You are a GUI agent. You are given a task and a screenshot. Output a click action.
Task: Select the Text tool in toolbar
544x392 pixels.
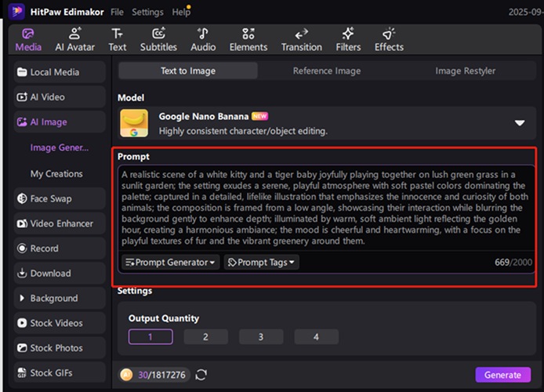point(118,40)
